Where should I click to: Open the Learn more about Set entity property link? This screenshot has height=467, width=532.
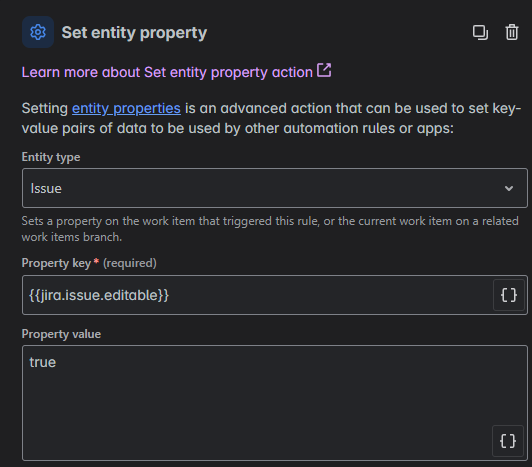click(x=167, y=72)
